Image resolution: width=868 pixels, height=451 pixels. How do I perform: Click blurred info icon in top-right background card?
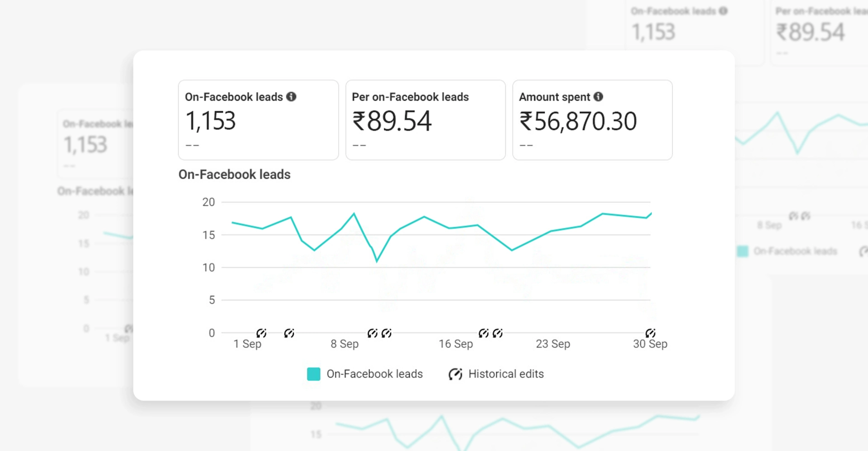click(x=723, y=11)
